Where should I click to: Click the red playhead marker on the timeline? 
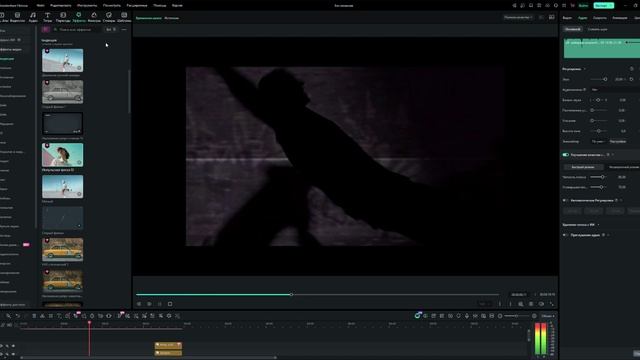(89, 323)
